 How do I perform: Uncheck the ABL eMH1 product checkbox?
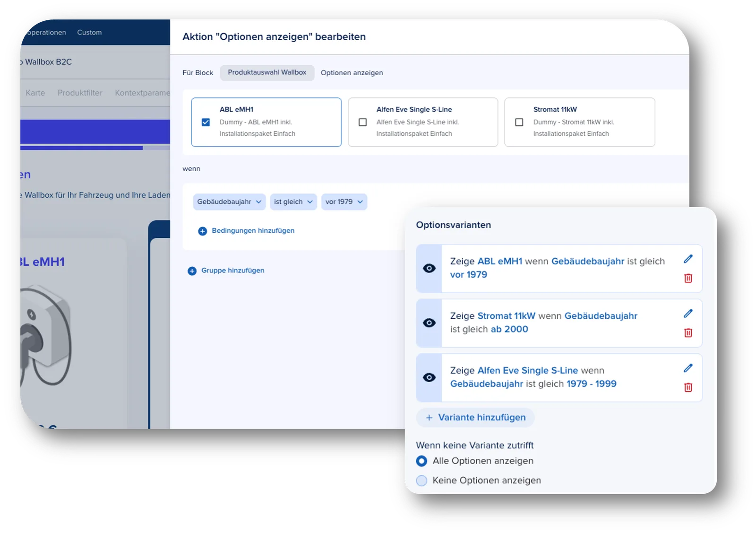[x=206, y=122]
